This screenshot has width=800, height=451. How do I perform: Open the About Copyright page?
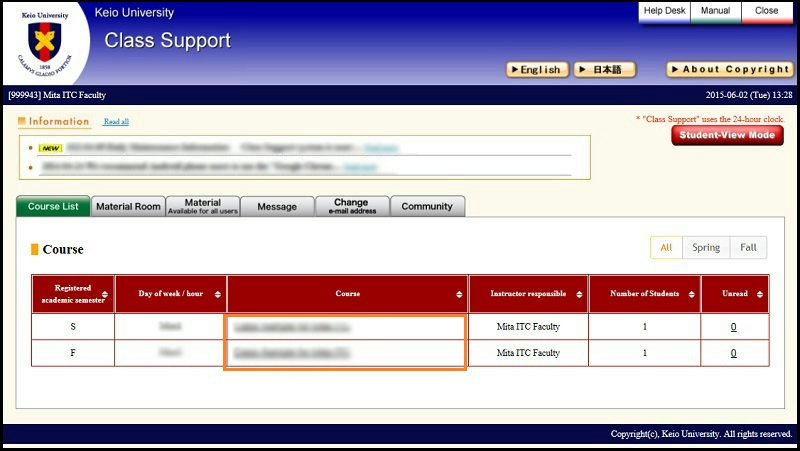coord(730,70)
